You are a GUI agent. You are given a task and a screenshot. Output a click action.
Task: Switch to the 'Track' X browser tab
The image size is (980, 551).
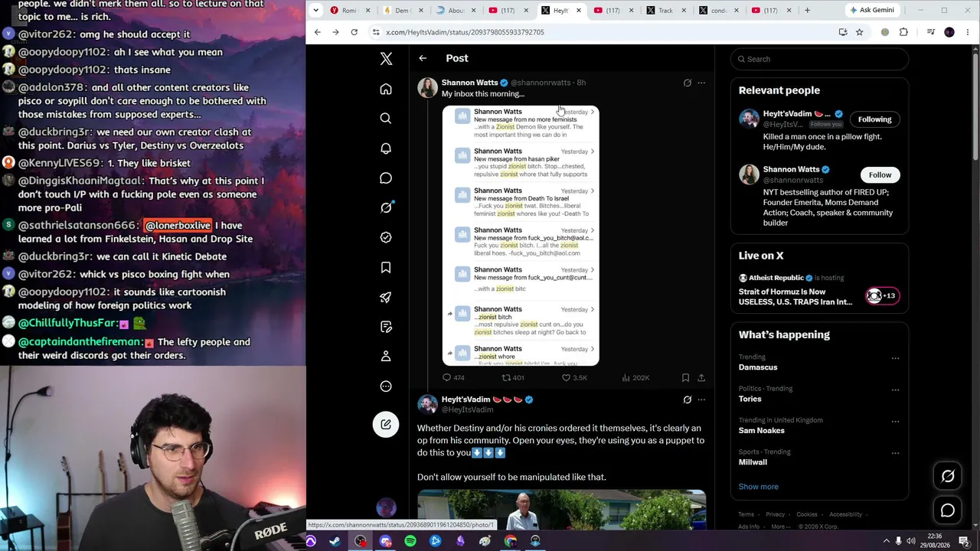pos(667,11)
